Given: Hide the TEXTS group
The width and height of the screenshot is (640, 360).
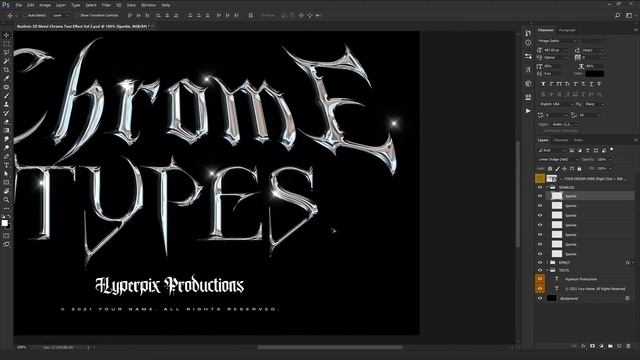Looking at the screenshot, I should pos(540,270).
